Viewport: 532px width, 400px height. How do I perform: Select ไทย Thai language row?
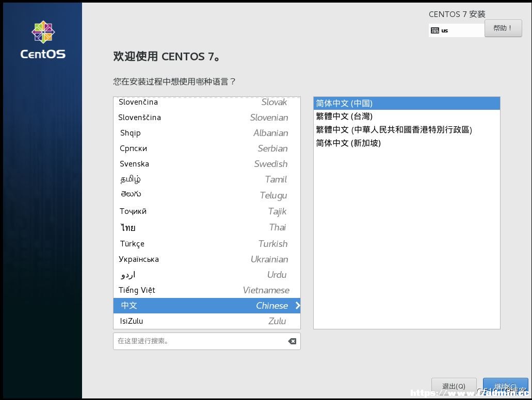206,227
